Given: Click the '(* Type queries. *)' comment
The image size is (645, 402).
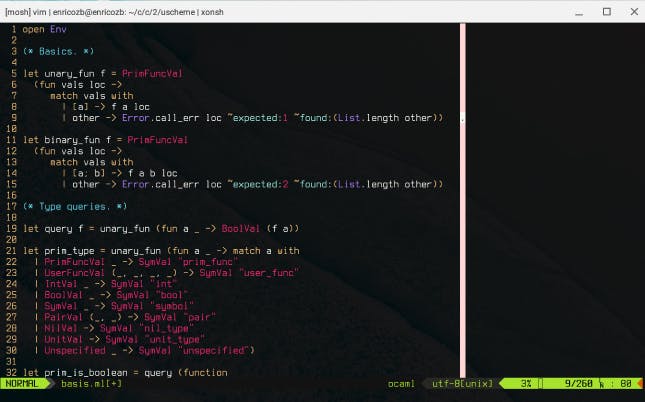Looking at the screenshot, I should [x=75, y=207].
